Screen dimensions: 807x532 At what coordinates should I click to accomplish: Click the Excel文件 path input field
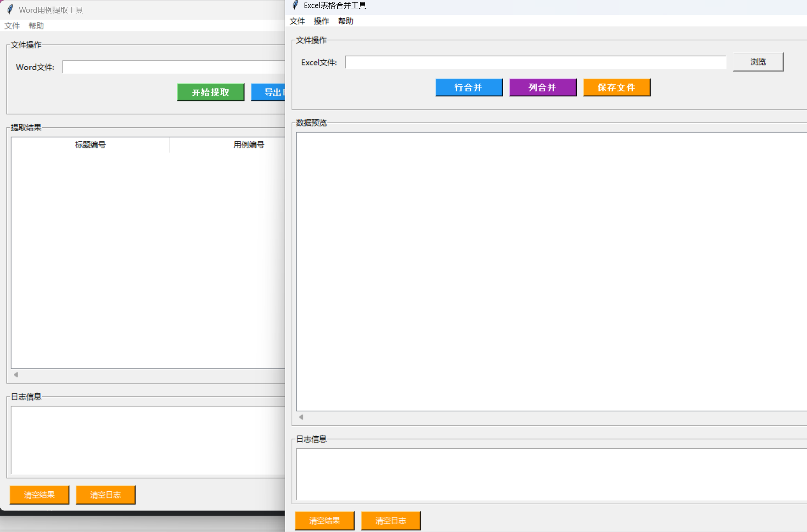click(535, 63)
